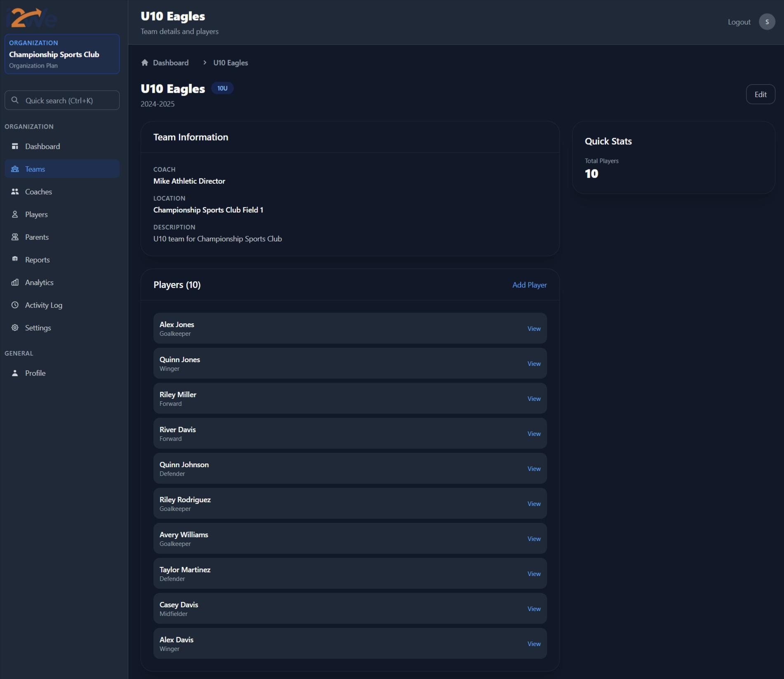Select the 10U badge next to team name
Screen dimensions: 784x679
tap(222, 88)
